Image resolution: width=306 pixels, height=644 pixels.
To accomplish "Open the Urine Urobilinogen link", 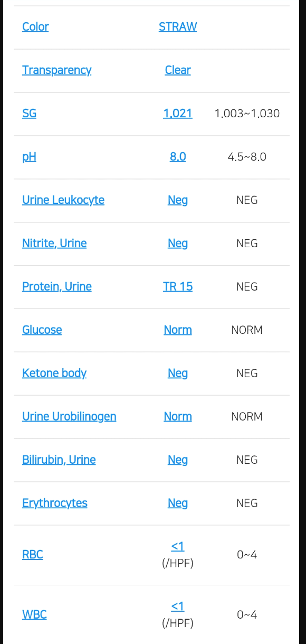I will click(69, 417).
